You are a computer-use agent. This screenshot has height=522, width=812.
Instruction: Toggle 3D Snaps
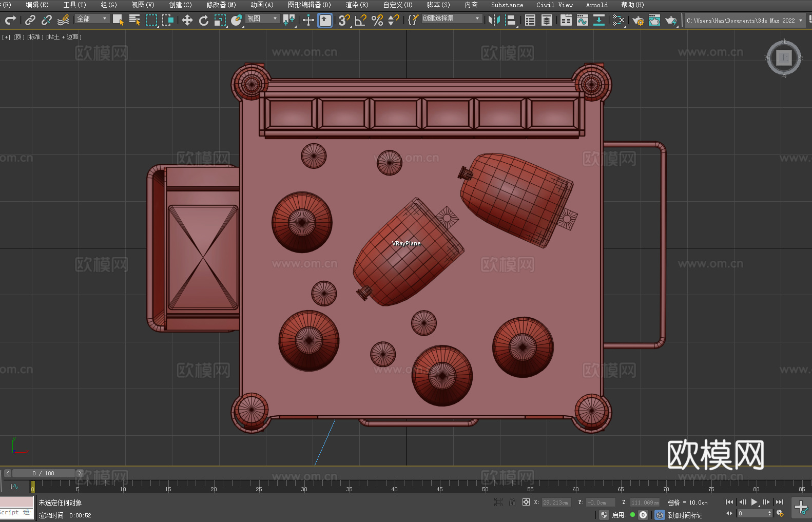click(x=344, y=20)
